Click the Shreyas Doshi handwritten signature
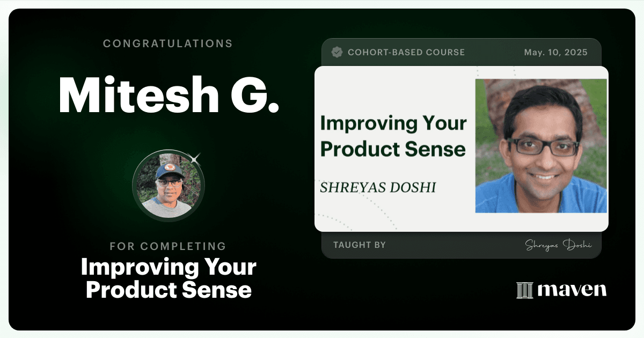 (x=558, y=245)
